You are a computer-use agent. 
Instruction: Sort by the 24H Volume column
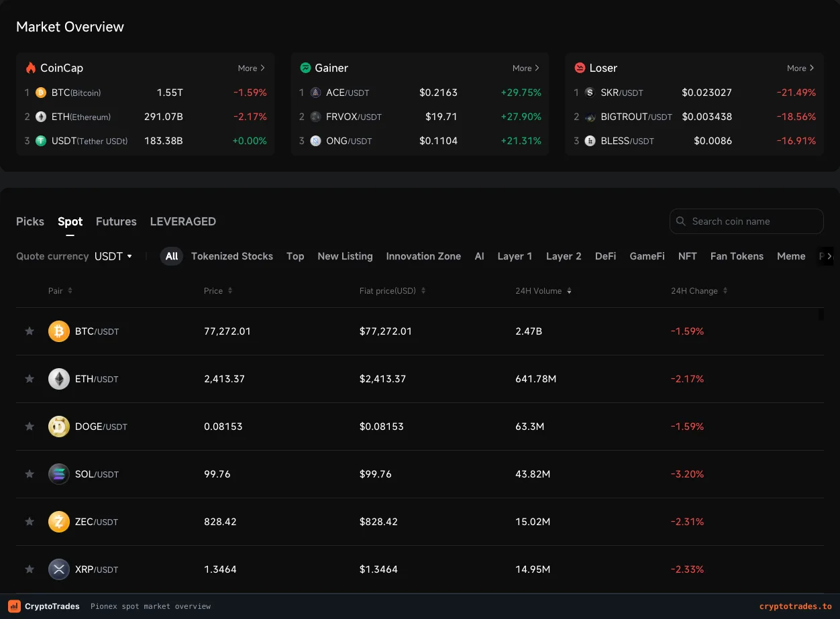(x=544, y=291)
